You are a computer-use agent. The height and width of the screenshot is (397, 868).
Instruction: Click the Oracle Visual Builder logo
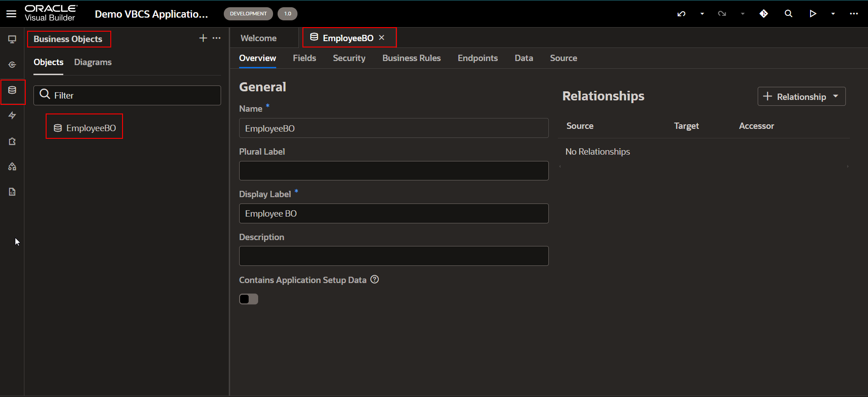click(x=51, y=14)
